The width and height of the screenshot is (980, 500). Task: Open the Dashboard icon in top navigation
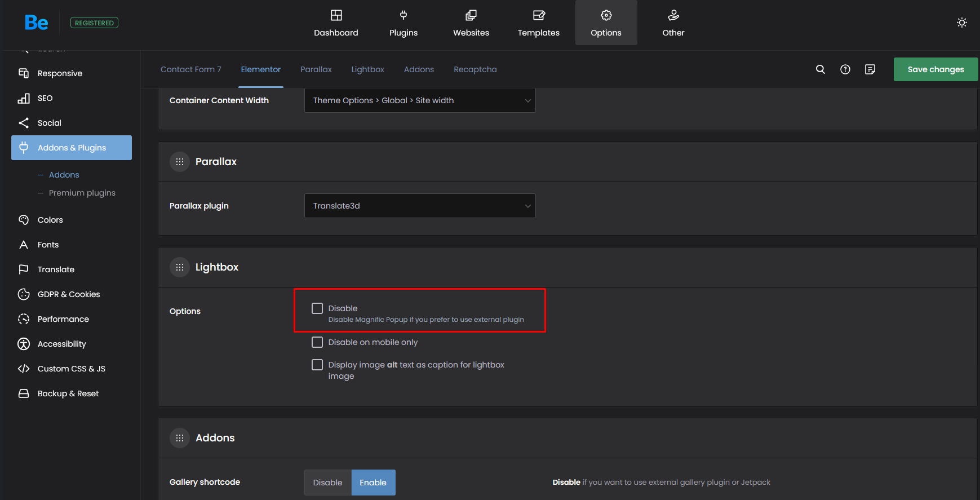pyautogui.click(x=336, y=15)
